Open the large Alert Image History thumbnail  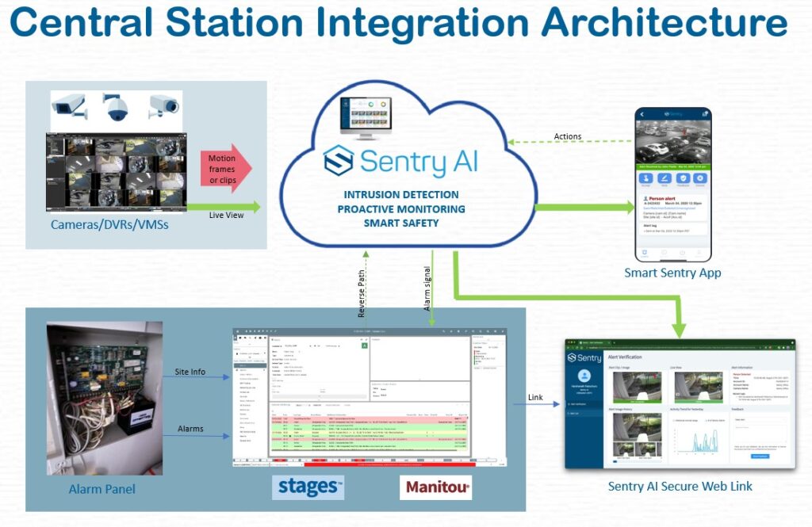click(x=637, y=427)
